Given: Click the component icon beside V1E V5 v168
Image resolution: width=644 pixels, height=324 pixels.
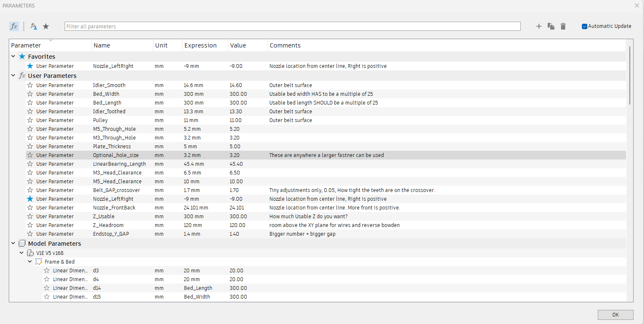Looking at the screenshot, I should click(x=30, y=252).
